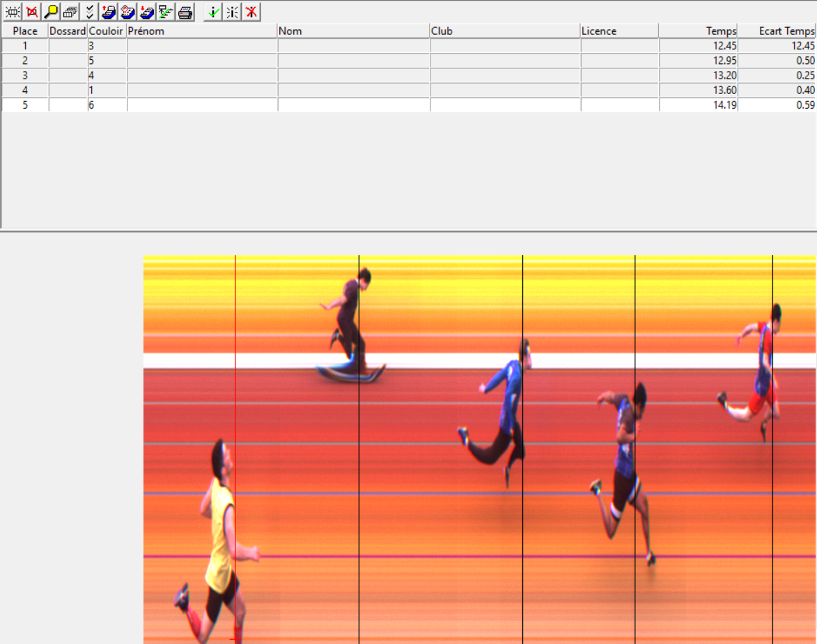Select the time cell 12.95
Image resolution: width=817 pixels, height=644 pixels.
click(x=698, y=61)
